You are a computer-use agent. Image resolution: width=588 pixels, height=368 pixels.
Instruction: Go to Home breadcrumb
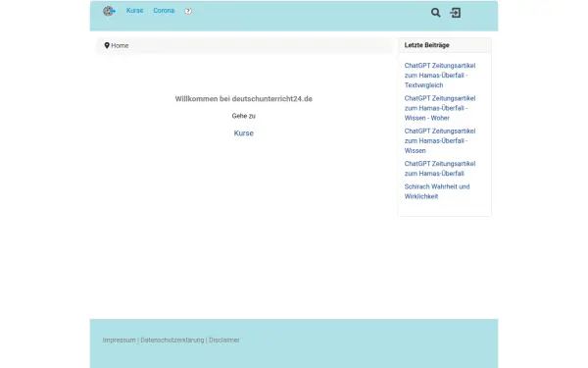coord(120,45)
